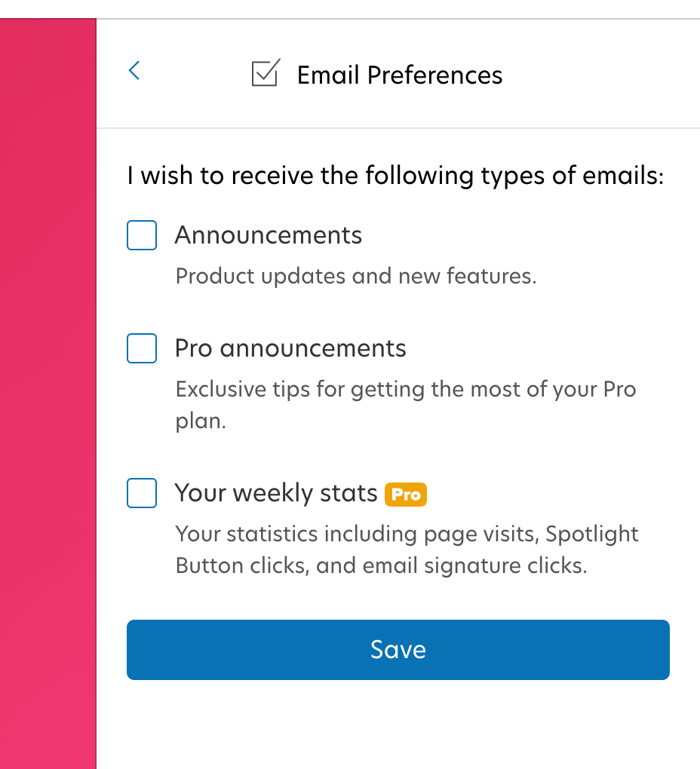Click the orange Pro badge
Image resolution: width=700 pixels, height=769 pixels.
pyautogui.click(x=406, y=495)
